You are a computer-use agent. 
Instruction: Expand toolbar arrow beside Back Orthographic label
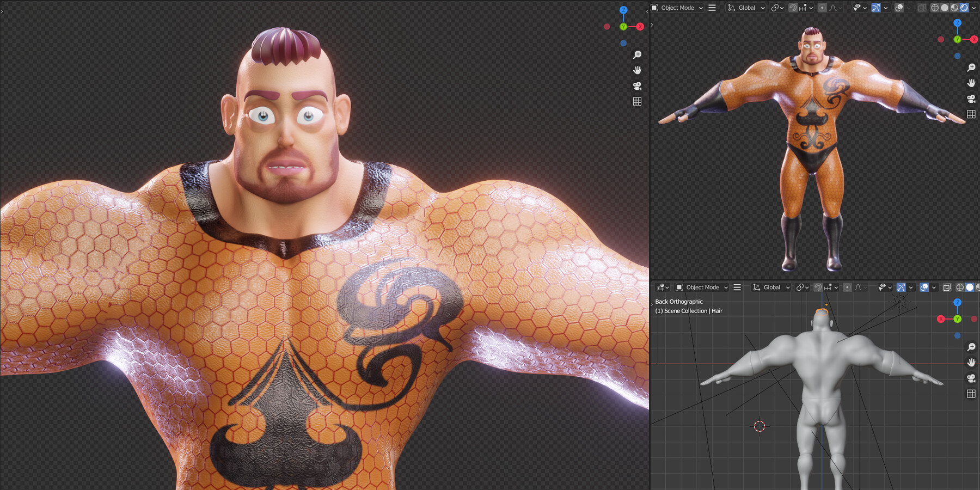(x=652, y=304)
